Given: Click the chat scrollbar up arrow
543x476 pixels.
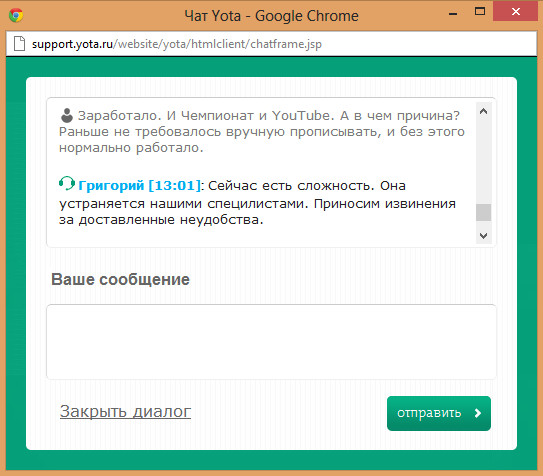Looking at the screenshot, I should (x=483, y=111).
